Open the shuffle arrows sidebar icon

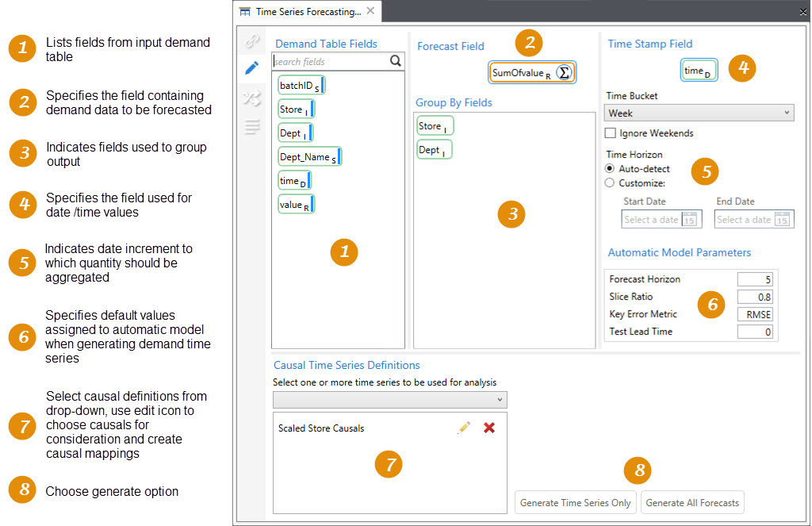coord(251,98)
